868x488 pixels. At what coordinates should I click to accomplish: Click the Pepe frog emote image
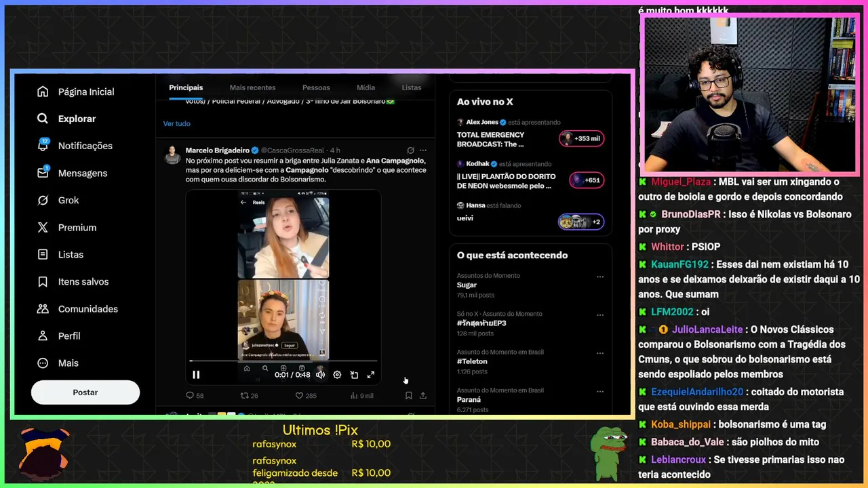click(610, 452)
